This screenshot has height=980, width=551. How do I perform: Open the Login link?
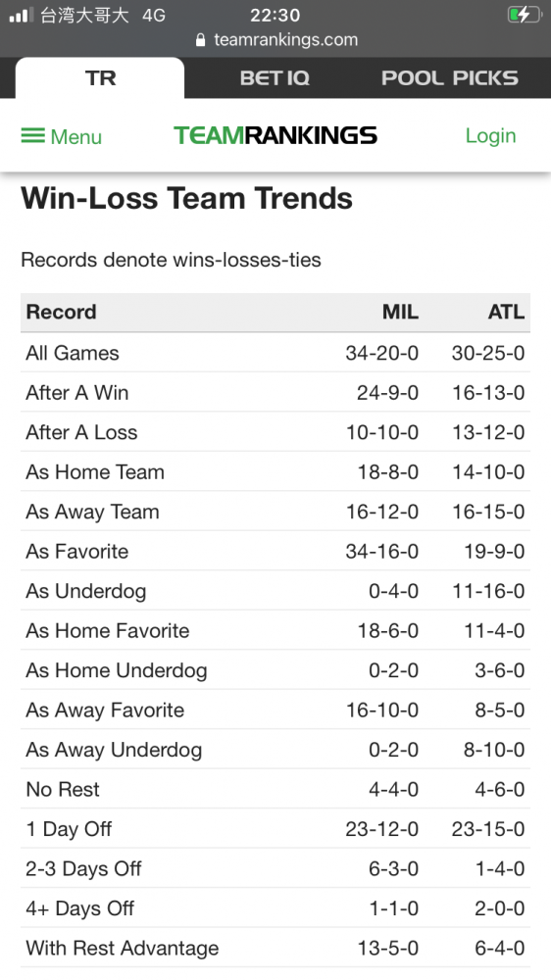[x=490, y=135]
